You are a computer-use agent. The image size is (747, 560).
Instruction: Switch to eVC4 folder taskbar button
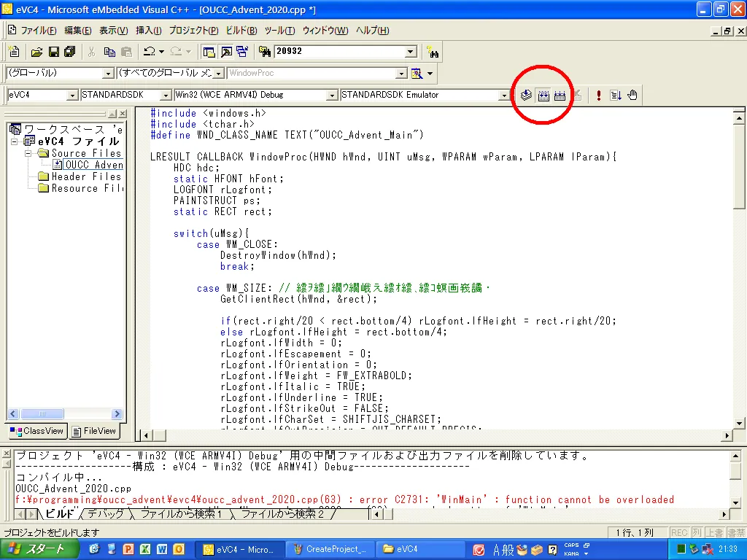[x=421, y=550]
